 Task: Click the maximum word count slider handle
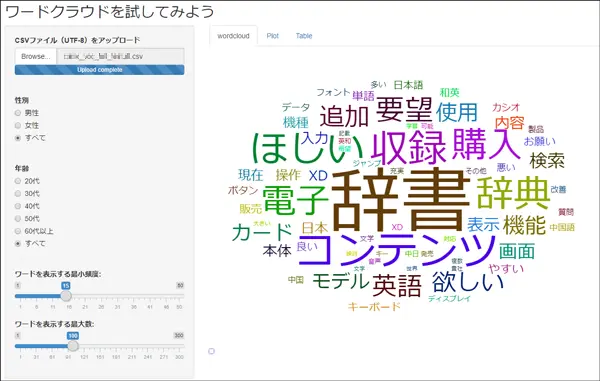click(x=73, y=346)
